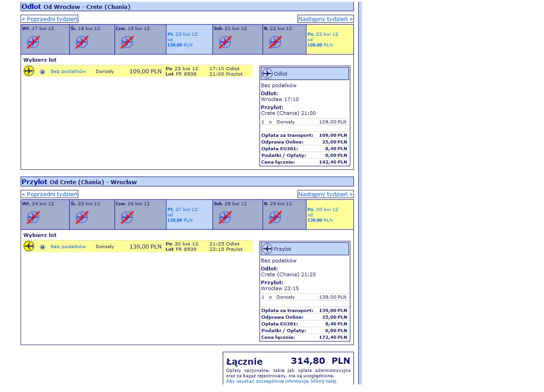Click yellow plane icon on FR 8939 row
Viewport: 544px width, 392px height.
(29, 246)
